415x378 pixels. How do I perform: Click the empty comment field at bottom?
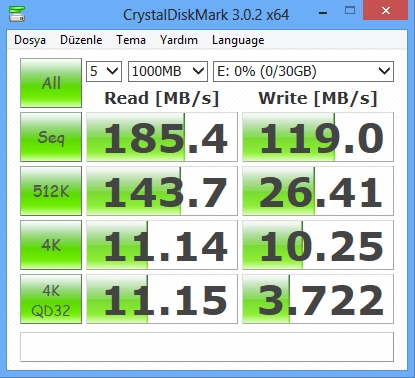207,347
